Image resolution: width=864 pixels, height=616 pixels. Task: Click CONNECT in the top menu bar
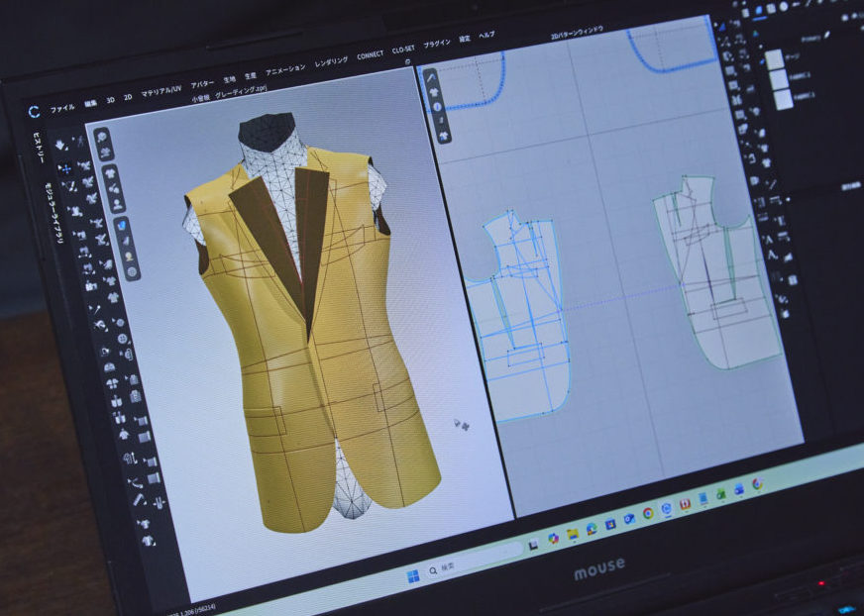370,55
